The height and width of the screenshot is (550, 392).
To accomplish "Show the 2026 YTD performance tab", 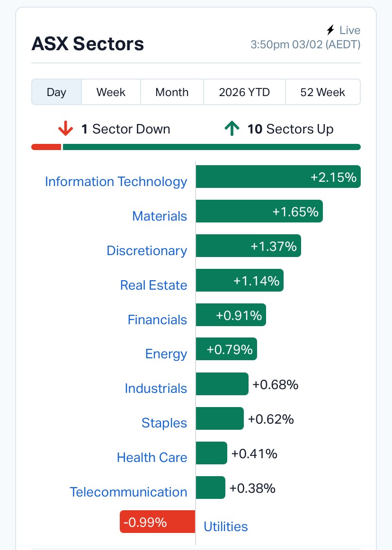I will tap(244, 92).
